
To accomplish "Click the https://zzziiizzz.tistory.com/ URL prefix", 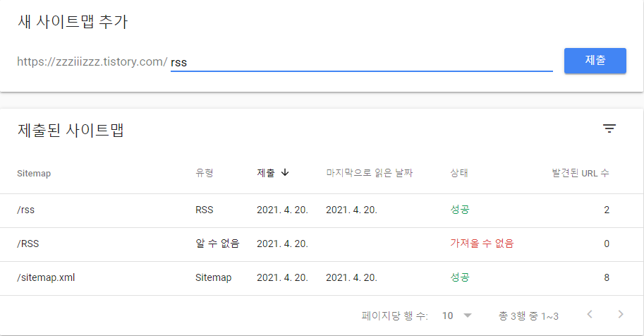I will pyautogui.click(x=92, y=61).
